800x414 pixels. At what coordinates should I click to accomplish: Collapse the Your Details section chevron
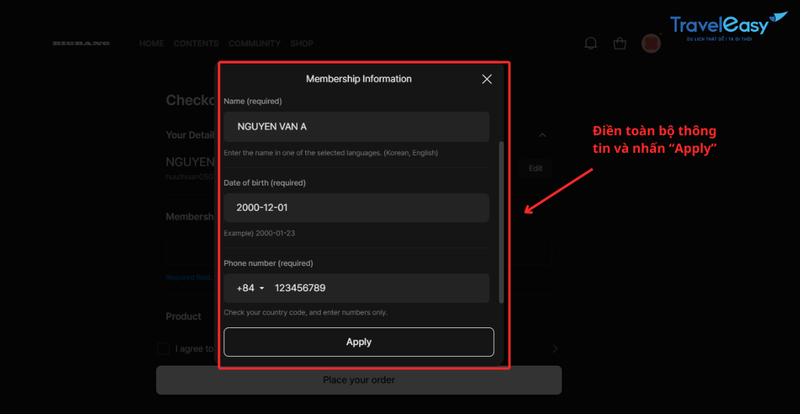tap(543, 135)
